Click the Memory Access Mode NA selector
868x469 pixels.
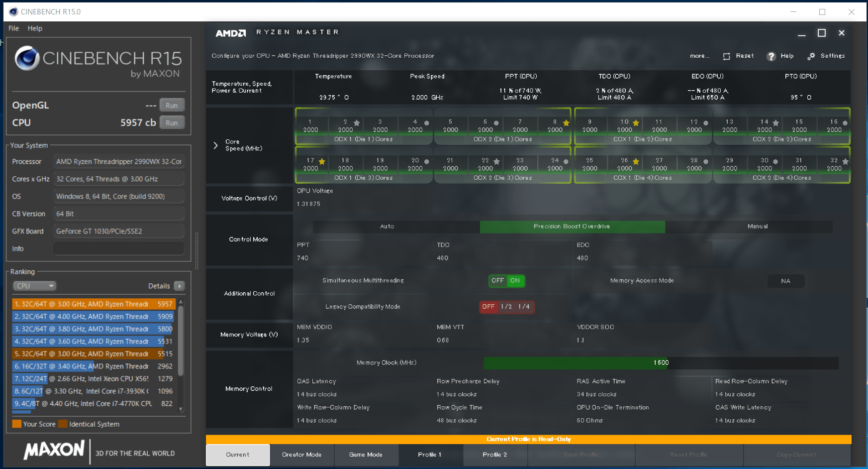click(x=785, y=281)
